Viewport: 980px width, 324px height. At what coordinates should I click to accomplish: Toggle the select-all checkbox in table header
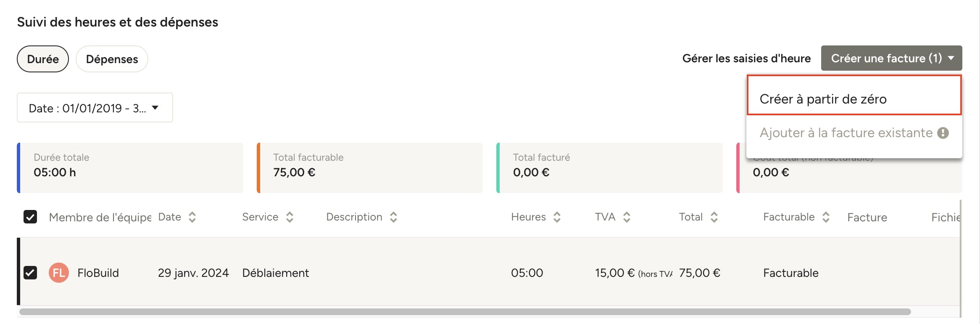(30, 217)
